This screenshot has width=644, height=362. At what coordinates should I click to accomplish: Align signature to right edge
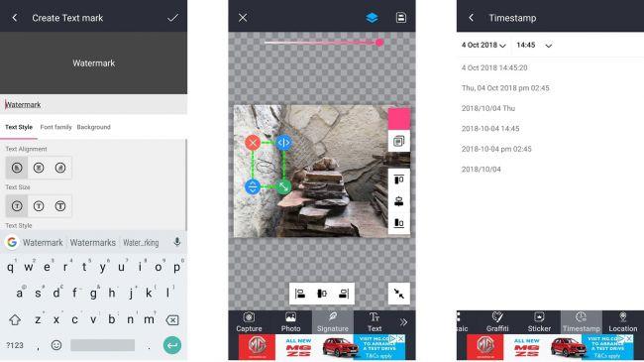(344, 294)
